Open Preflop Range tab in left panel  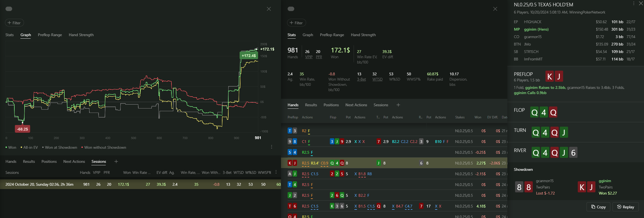coord(50,35)
